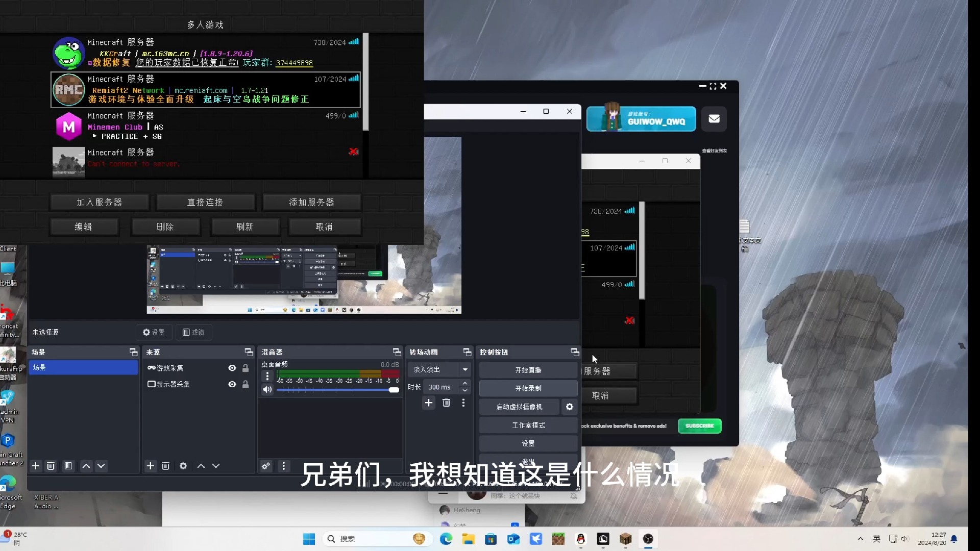Add a transition with the plus icon
This screenshot has height=551, width=980.
coord(429,403)
